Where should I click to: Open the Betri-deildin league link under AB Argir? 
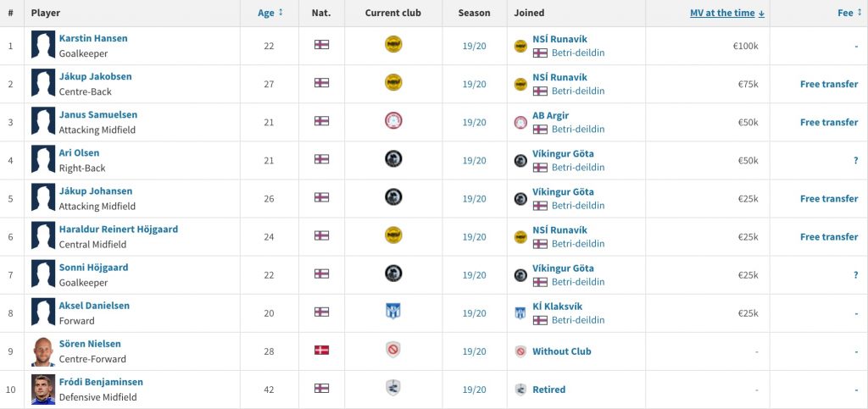[x=578, y=129]
